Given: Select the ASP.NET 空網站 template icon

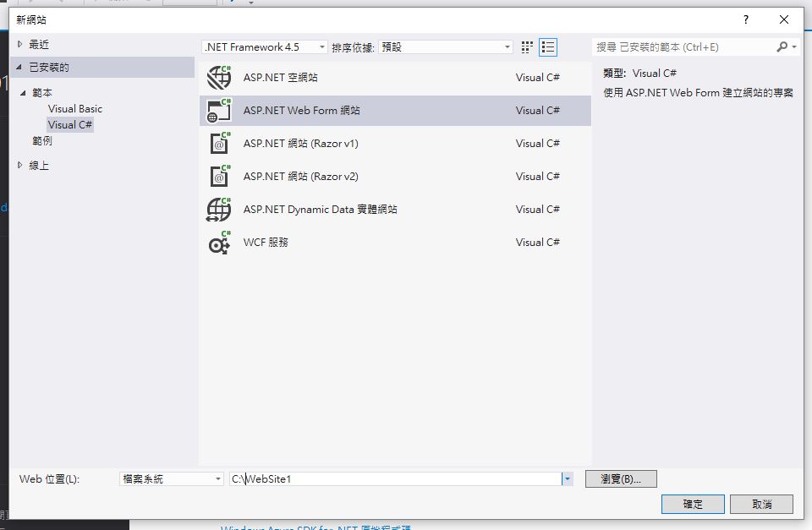Looking at the screenshot, I should [x=219, y=78].
